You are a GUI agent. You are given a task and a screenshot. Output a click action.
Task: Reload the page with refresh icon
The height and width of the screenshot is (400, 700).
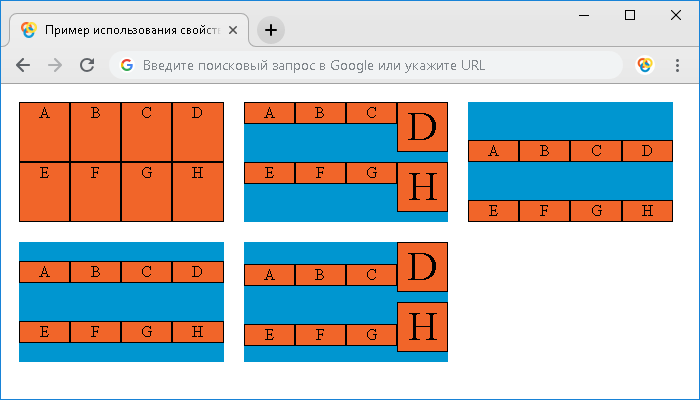(x=87, y=65)
